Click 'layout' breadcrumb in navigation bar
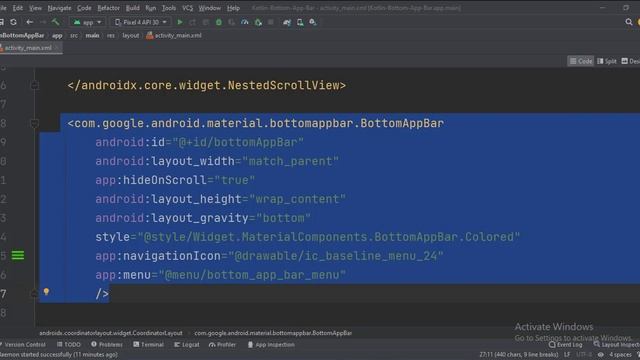This screenshot has width=640, height=360. click(x=131, y=36)
